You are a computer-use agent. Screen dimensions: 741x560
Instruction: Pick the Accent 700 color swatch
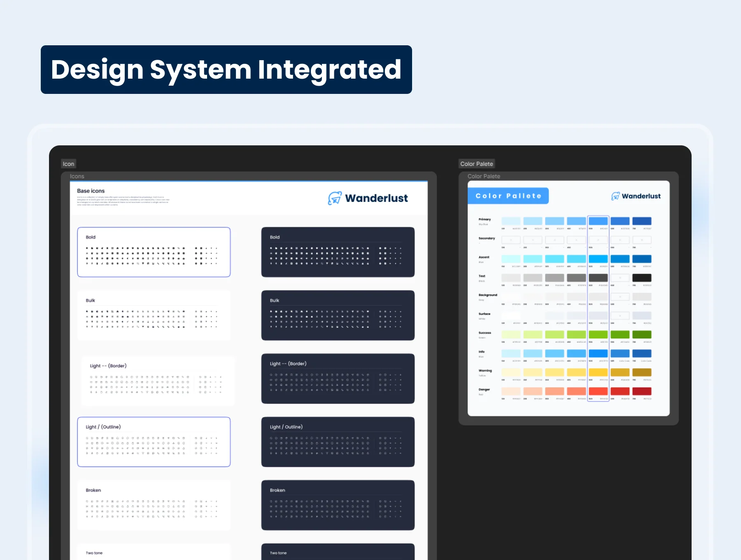642,259
